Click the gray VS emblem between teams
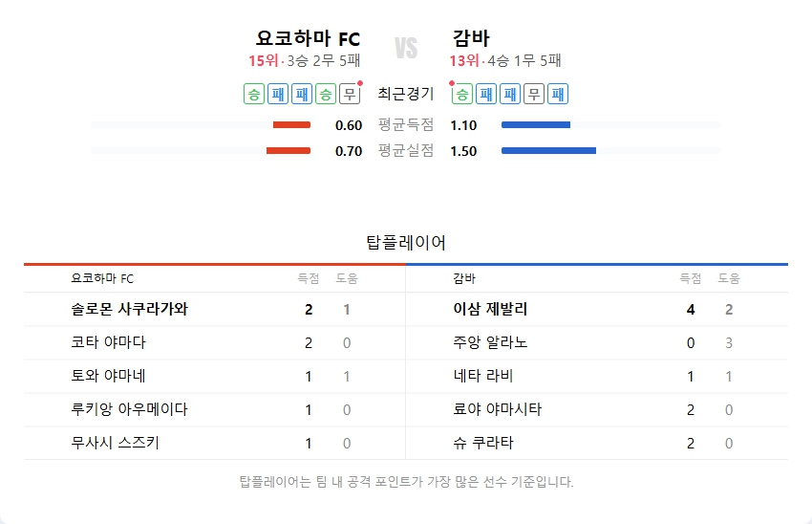Viewport: 812px width, 524px height. pos(406,48)
